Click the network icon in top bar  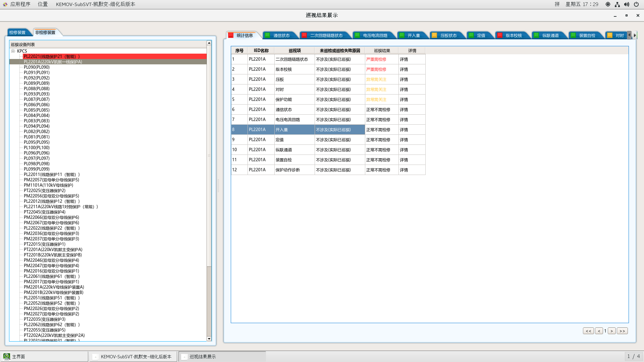(x=617, y=4)
